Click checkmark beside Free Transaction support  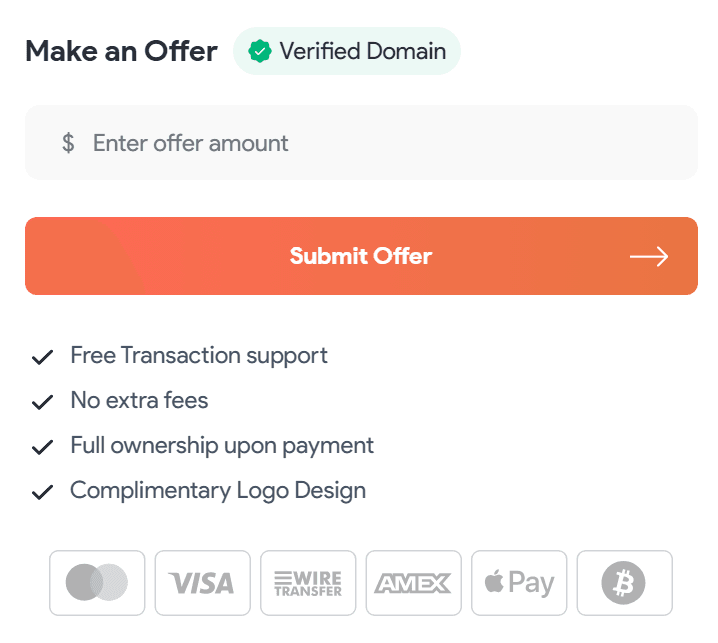click(42, 357)
